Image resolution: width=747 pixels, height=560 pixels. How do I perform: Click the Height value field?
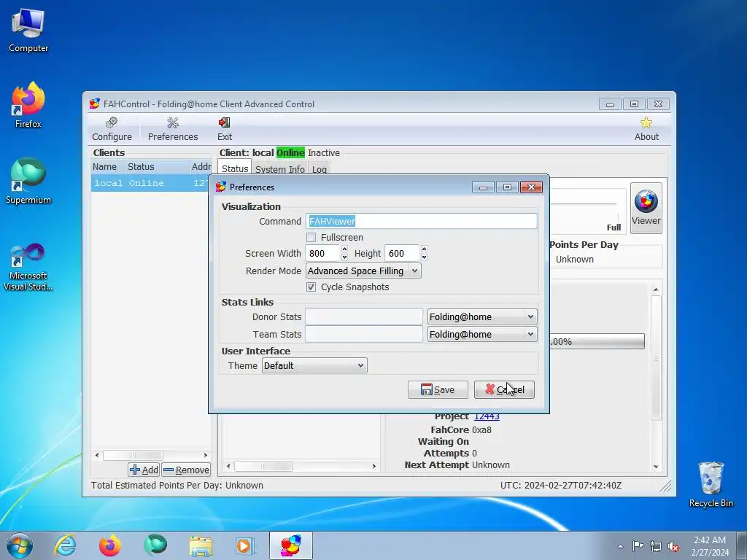[x=402, y=253]
